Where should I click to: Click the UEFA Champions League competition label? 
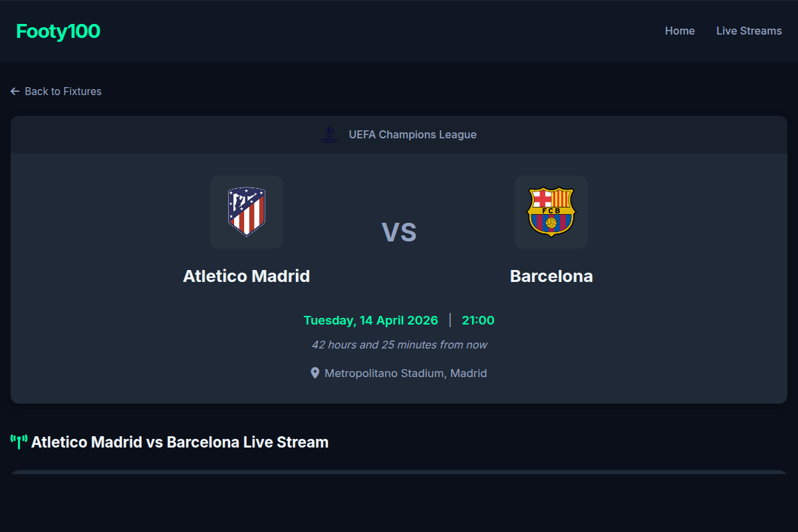click(x=413, y=134)
